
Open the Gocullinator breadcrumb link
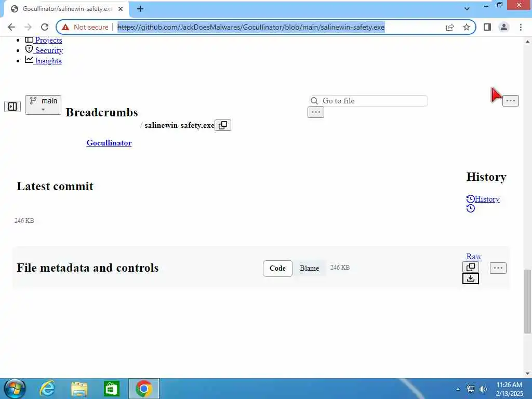point(109,143)
